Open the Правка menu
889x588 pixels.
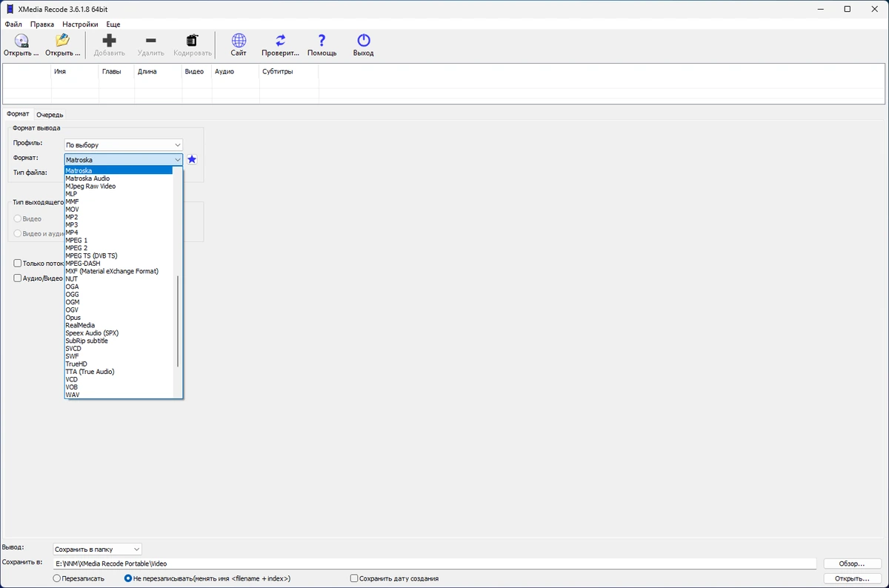point(42,24)
